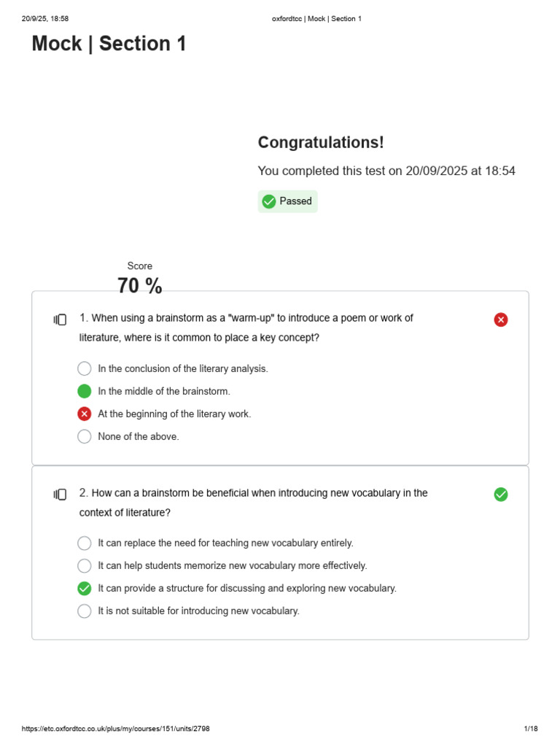Click the red incorrect mark for question 1

click(x=500, y=320)
